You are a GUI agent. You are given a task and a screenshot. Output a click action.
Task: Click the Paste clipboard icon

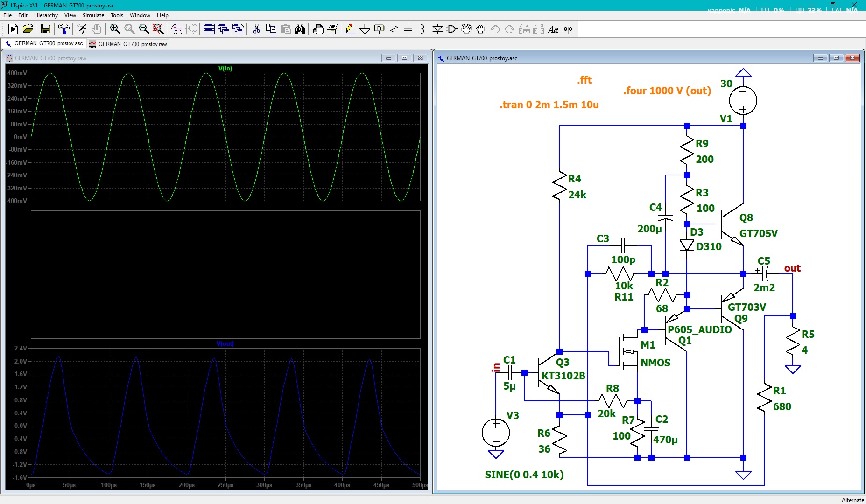pos(286,29)
